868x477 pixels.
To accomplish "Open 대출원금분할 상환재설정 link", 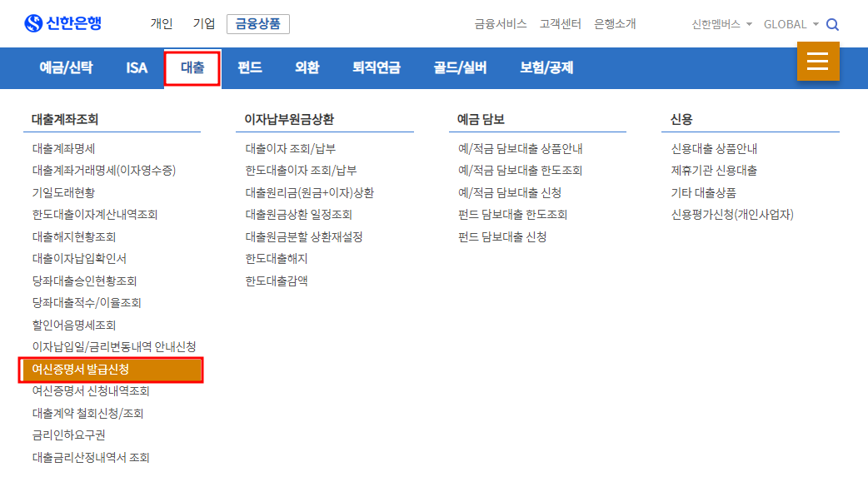I will [304, 237].
